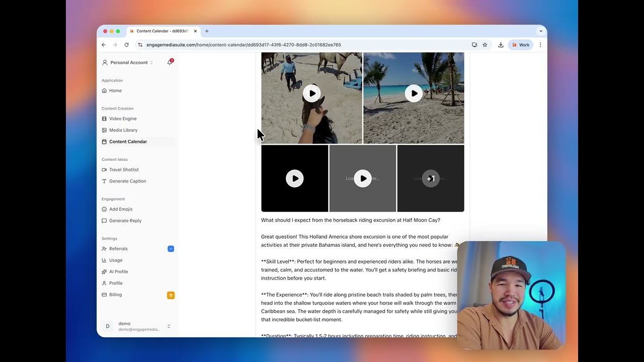644x362 pixels.
Task: Click the Video Engine sidebar icon
Action: 104,119
